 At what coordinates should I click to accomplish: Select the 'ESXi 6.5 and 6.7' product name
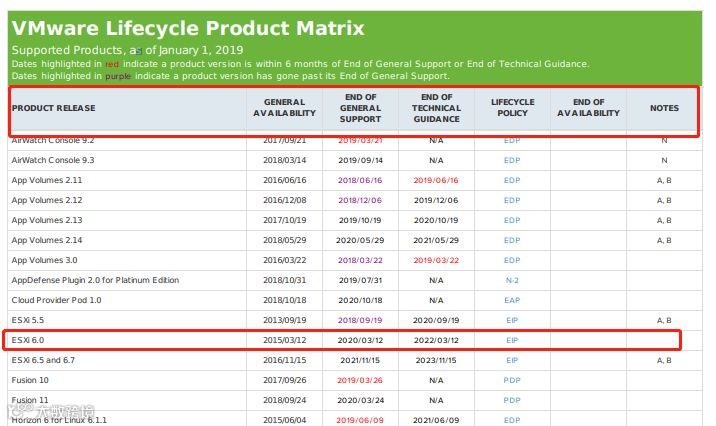[x=43, y=360]
